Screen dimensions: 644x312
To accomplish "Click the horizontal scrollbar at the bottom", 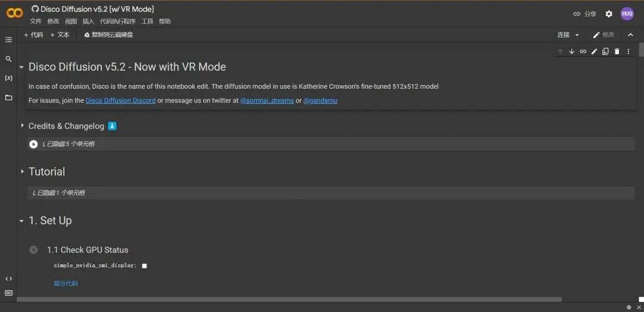I will (x=289, y=299).
